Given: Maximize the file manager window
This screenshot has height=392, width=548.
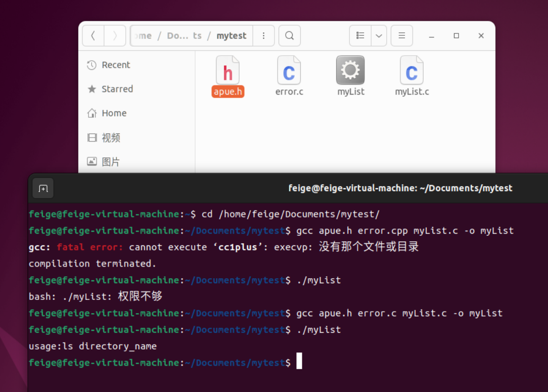Looking at the screenshot, I should pyautogui.click(x=456, y=36).
